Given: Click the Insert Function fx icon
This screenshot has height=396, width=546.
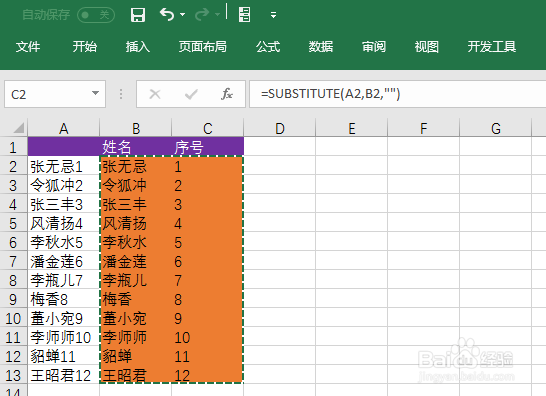Looking at the screenshot, I should pos(227,94).
